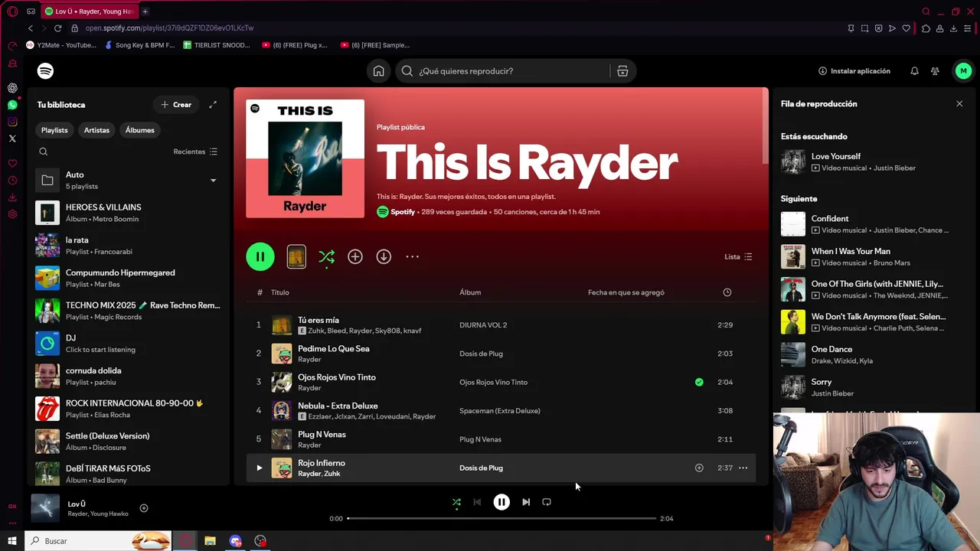Open Settle (Deluxe Version) album in library

coord(129,442)
